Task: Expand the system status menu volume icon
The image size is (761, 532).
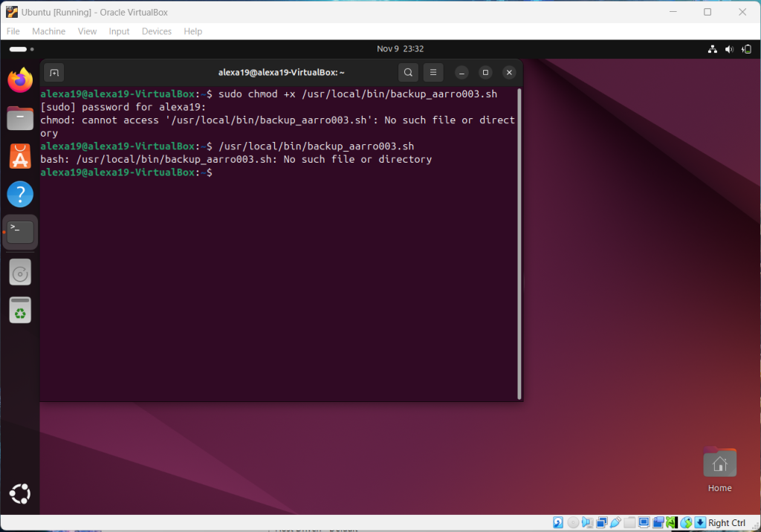Action: 728,49
